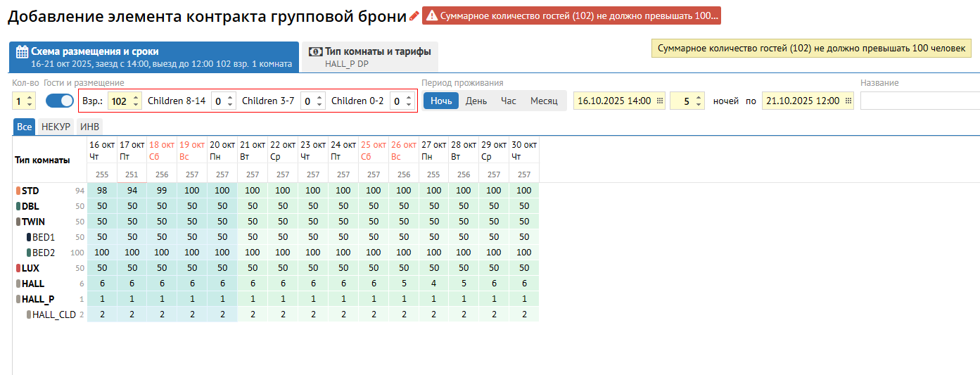Screen dimensions: 980x375
Task: Click STD availability 94 on 17 окт
Action: (x=132, y=191)
